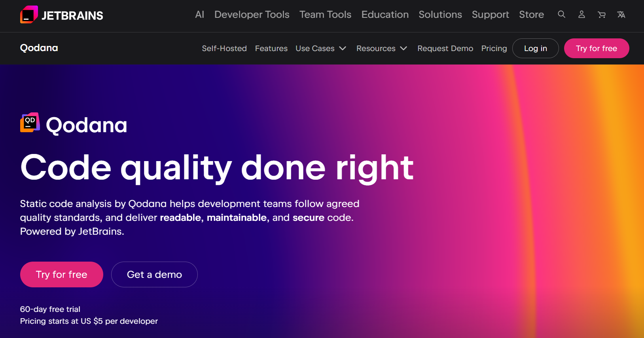Click the language translate icon
The image size is (644, 338).
[621, 15]
